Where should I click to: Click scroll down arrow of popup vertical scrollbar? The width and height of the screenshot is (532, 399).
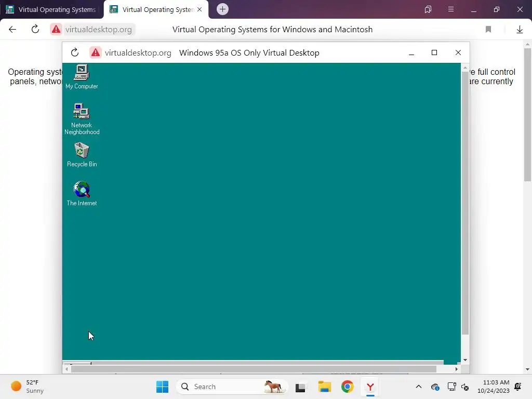pyautogui.click(x=465, y=360)
